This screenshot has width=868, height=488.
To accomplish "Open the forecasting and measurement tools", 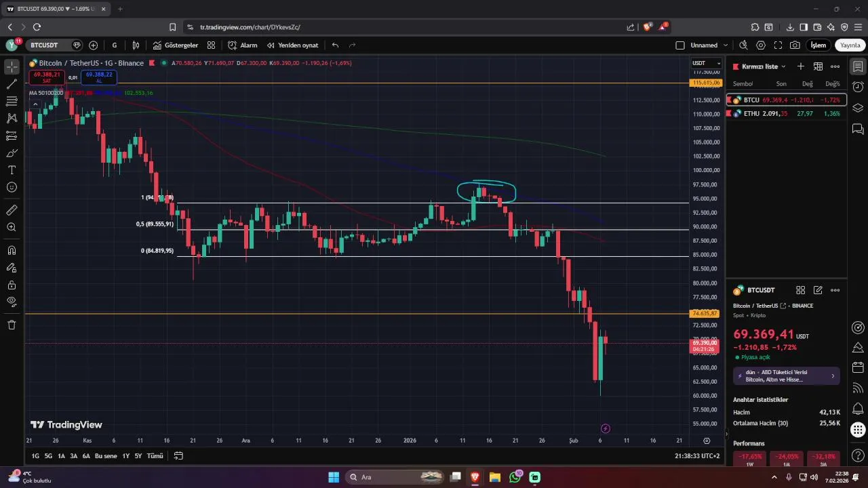I will point(12,136).
